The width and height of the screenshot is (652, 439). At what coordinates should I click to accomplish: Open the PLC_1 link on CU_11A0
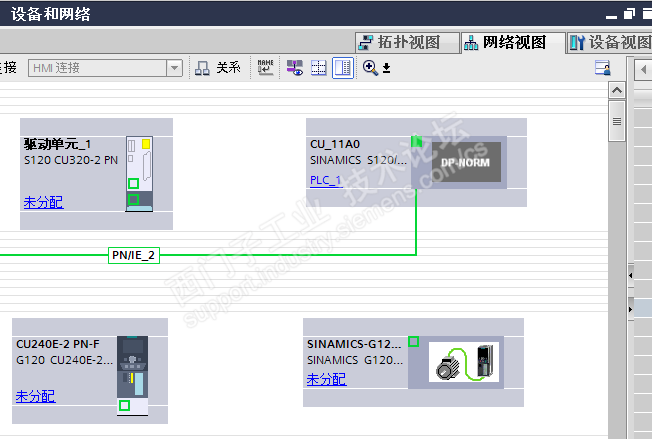pos(326,180)
